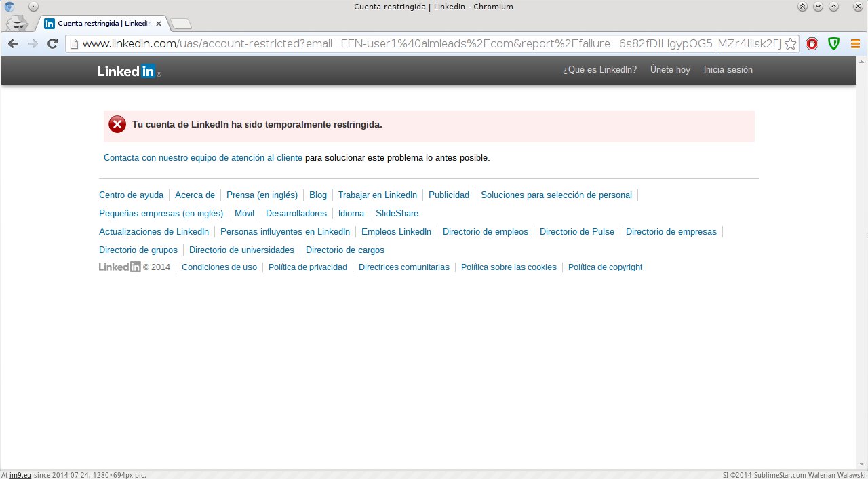Image resolution: width=868 pixels, height=479 pixels.
Task: Click the browser forward arrow button
Action: coord(33,44)
